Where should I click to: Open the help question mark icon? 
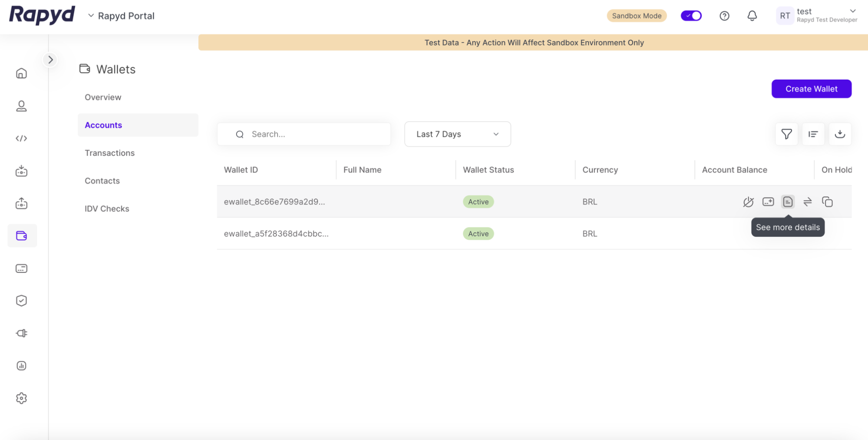pyautogui.click(x=724, y=16)
